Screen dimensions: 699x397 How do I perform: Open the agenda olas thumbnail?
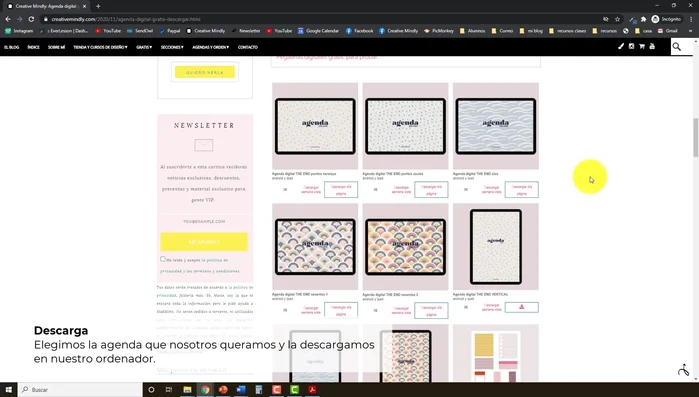[496, 126]
